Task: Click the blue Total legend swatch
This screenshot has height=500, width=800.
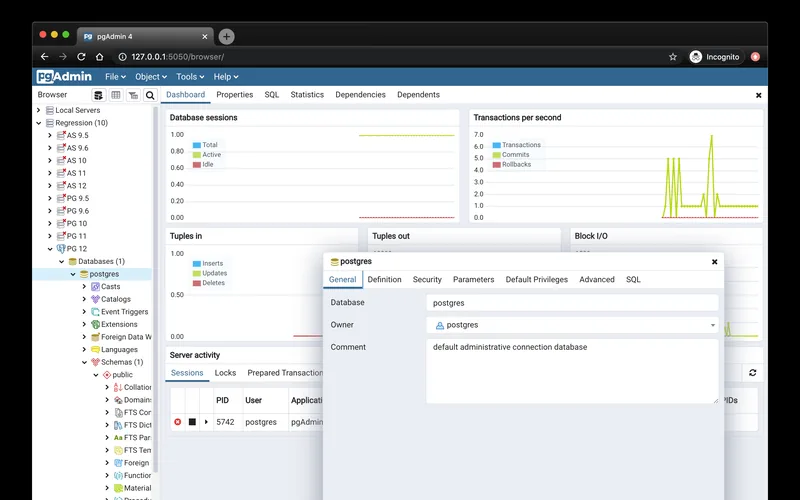Action: [196, 145]
